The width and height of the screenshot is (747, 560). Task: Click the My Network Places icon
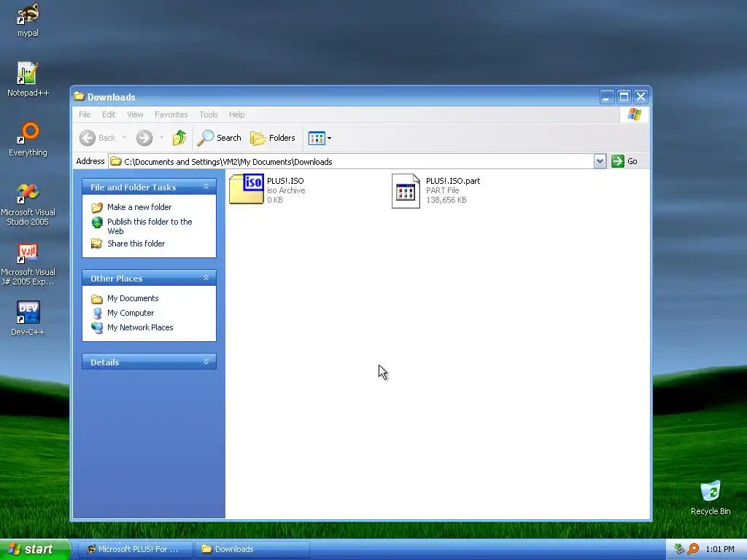97,327
